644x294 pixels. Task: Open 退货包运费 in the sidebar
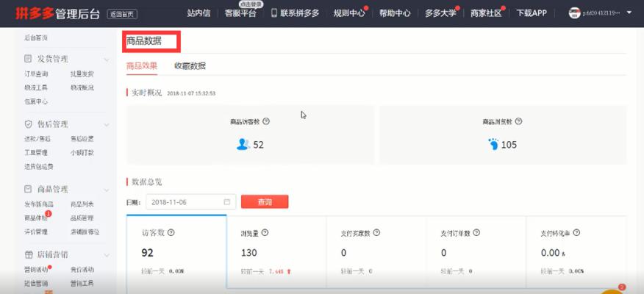tap(39, 166)
